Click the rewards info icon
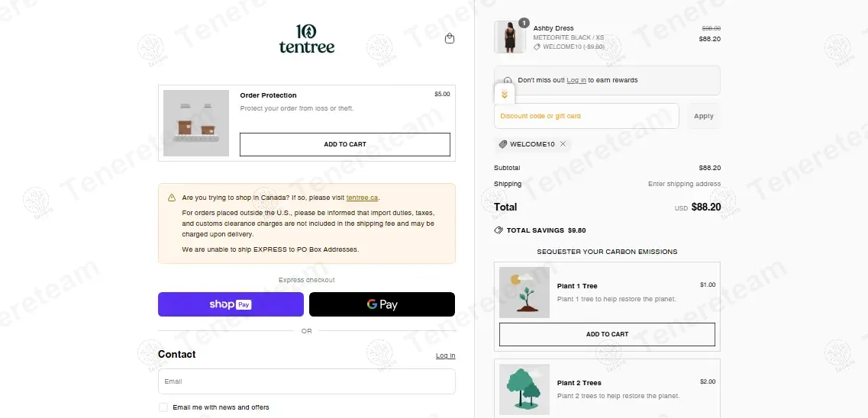Viewport: 868px width, 418px height. [x=508, y=80]
